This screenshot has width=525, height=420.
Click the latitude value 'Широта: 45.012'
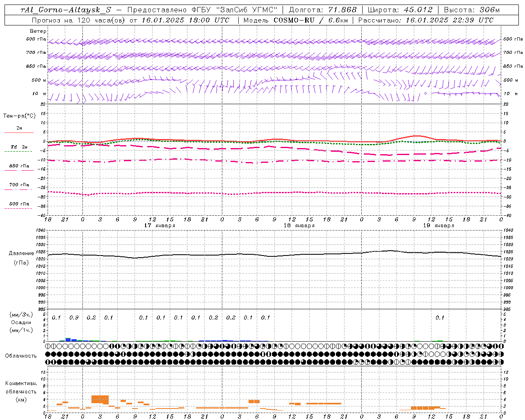(x=400, y=10)
